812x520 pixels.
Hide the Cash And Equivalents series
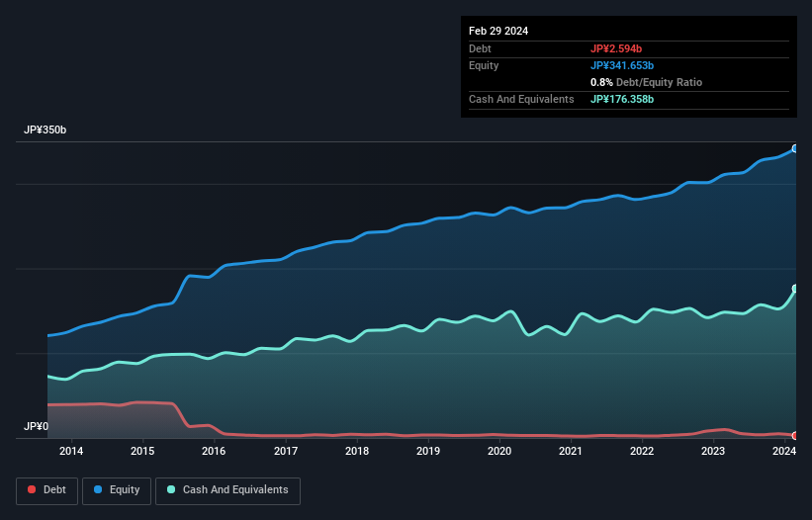227,489
